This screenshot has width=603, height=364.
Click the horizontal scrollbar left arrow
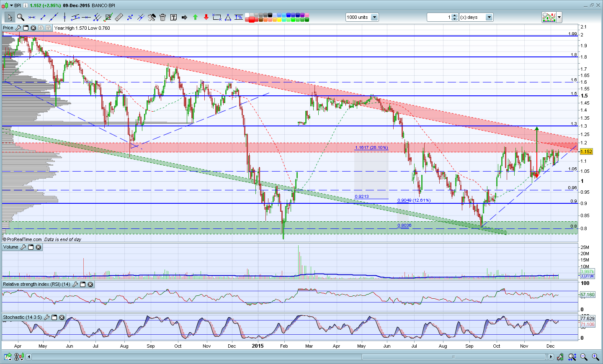click(x=29, y=357)
